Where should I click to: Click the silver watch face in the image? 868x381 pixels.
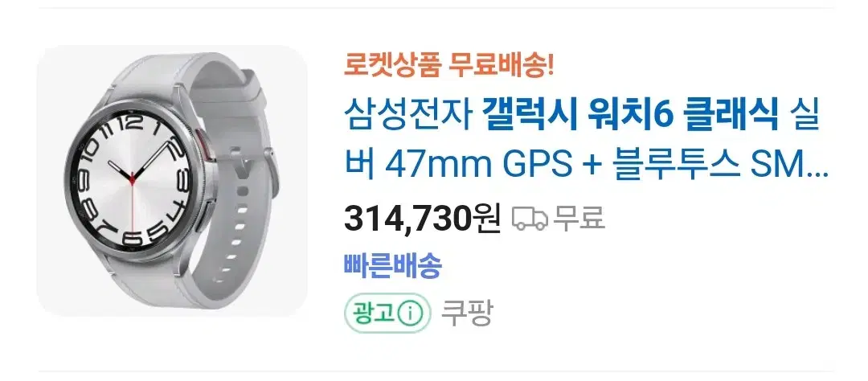[x=133, y=178]
